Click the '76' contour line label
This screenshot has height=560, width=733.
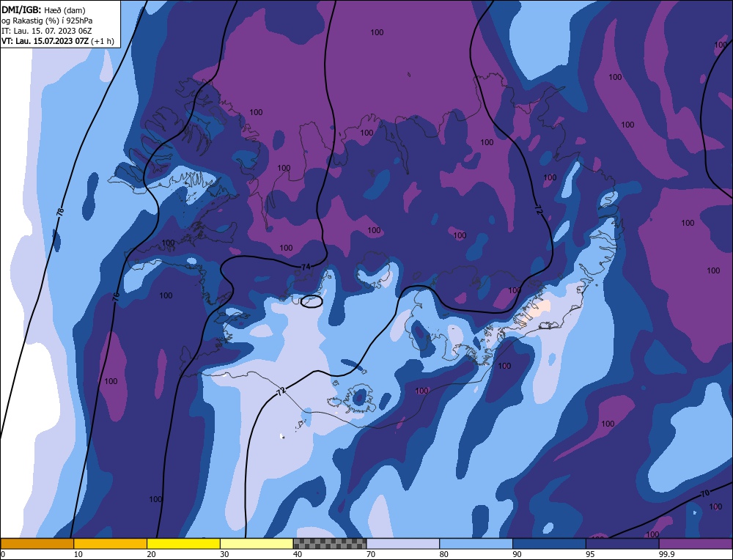click(116, 295)
